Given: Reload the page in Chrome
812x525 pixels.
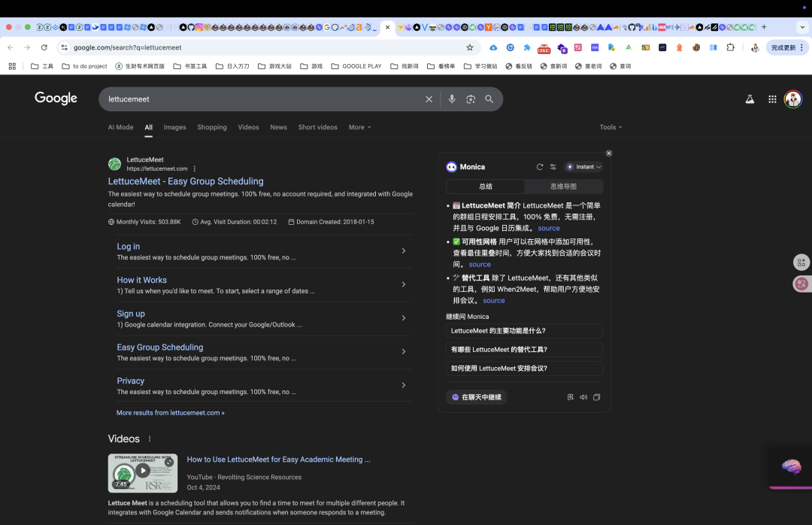Looking at the screenshot, I should point(44,47).
